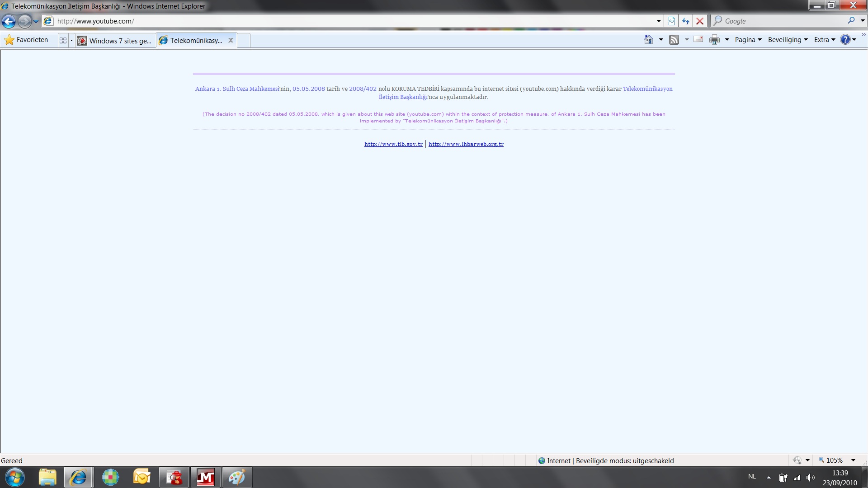The height and width of the screenshot is (488, 868).
Task: Expand zoom level dropdown arrow
Action: (x=854, y=460)
